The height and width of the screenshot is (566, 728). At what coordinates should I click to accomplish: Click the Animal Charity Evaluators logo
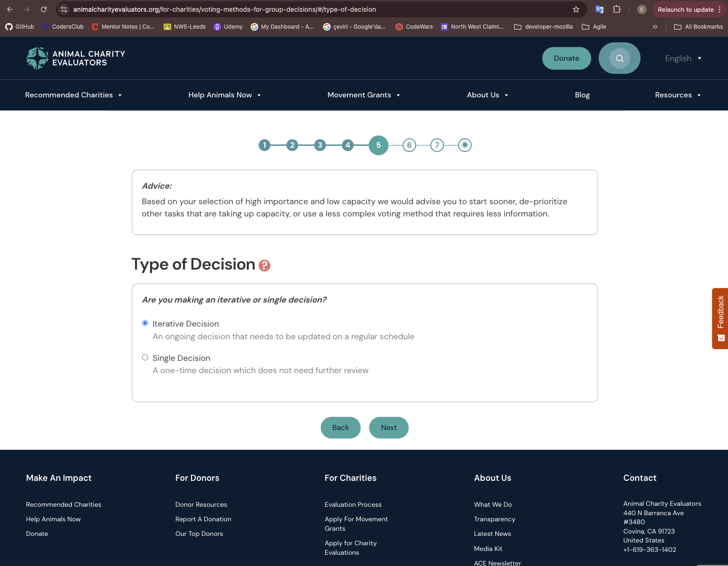(76, 58)
